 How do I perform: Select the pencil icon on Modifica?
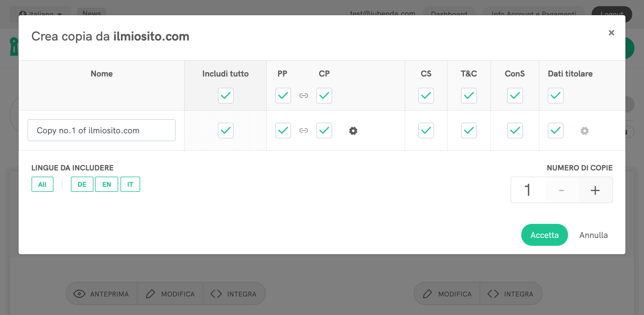point(151,293)
